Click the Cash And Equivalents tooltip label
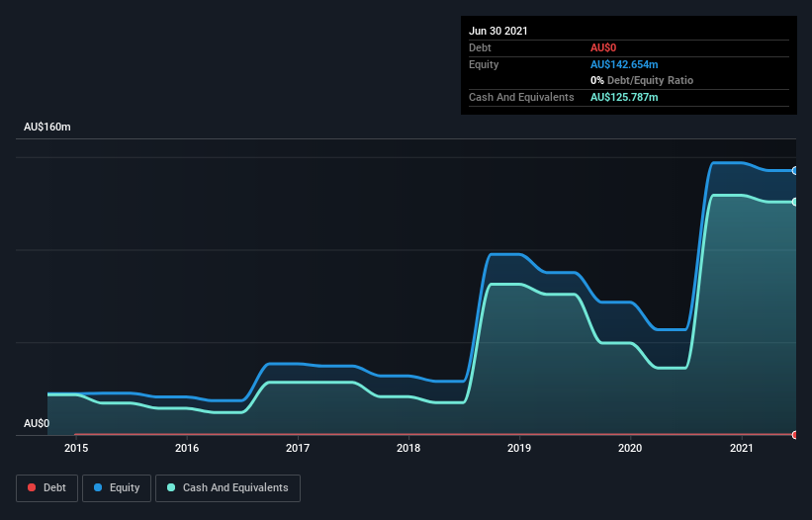The image size is (812, 520). [x=521, y=97]
